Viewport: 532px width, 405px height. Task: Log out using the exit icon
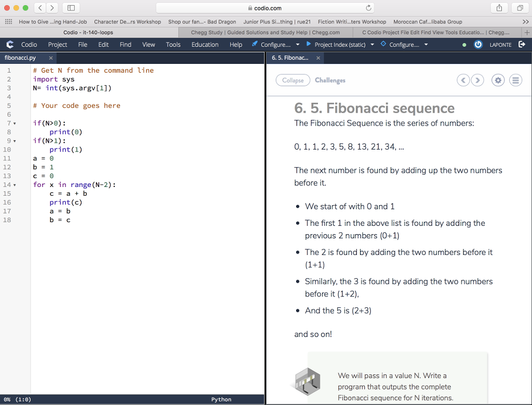(522, 45)
